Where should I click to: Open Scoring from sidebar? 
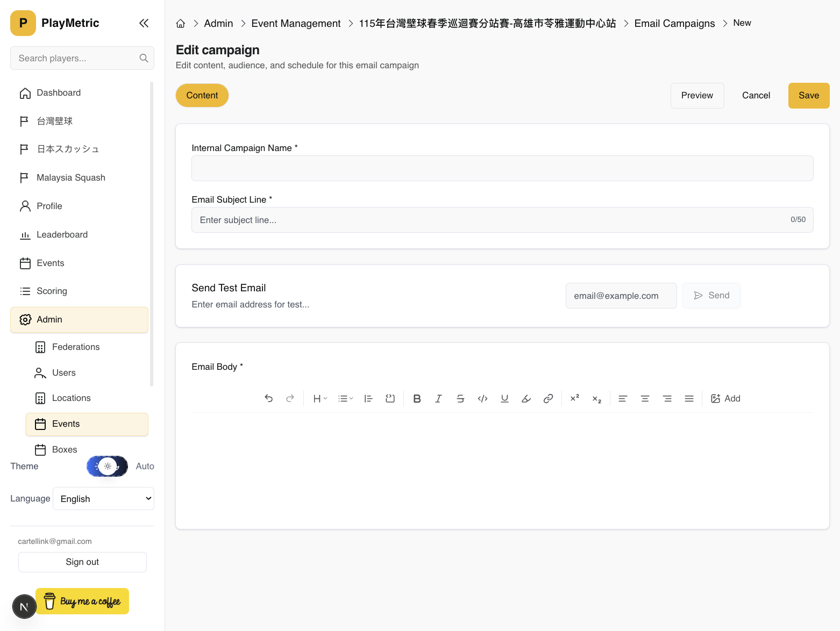(x=79, y=291)
